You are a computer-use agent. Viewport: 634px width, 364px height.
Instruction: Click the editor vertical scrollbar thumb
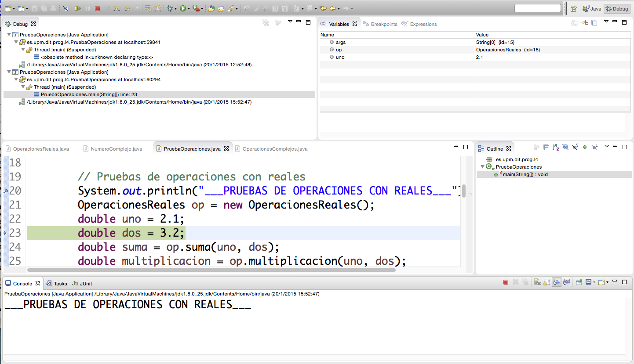(464, 192)
